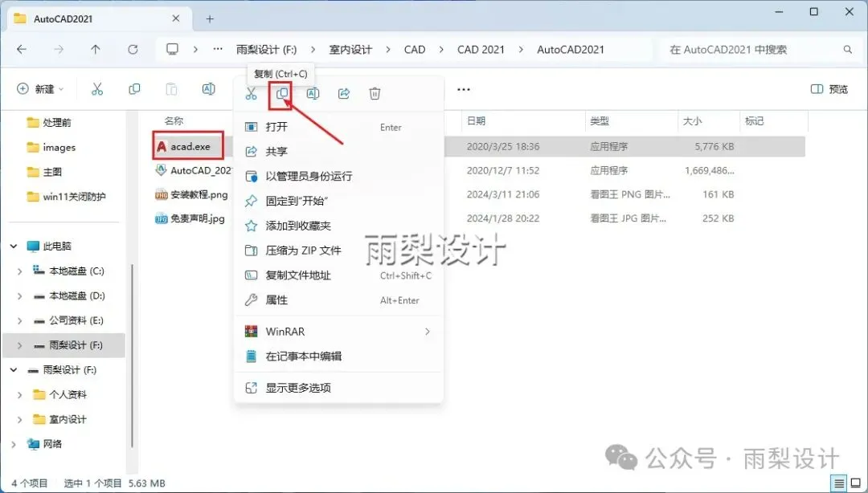This screenshot has width=868, height=493.
Task: Expand the 个人资料 folder node
Action: pyautogui.click(x=20, y=394)
